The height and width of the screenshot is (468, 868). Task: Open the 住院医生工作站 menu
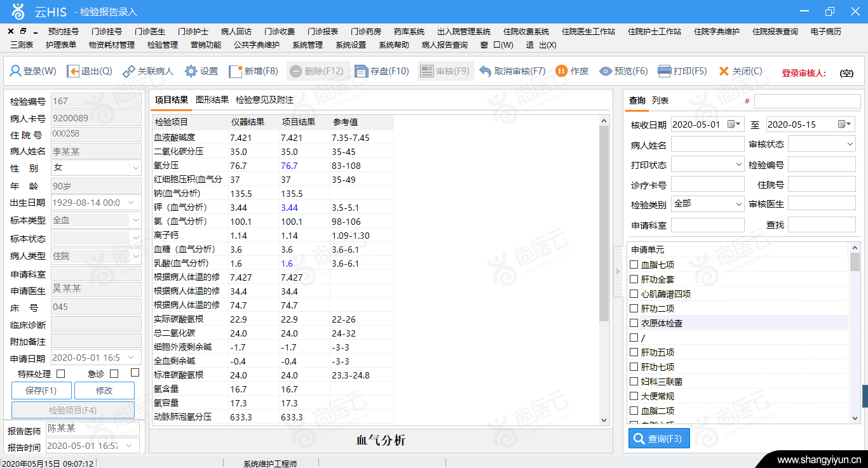coord(588,32)
